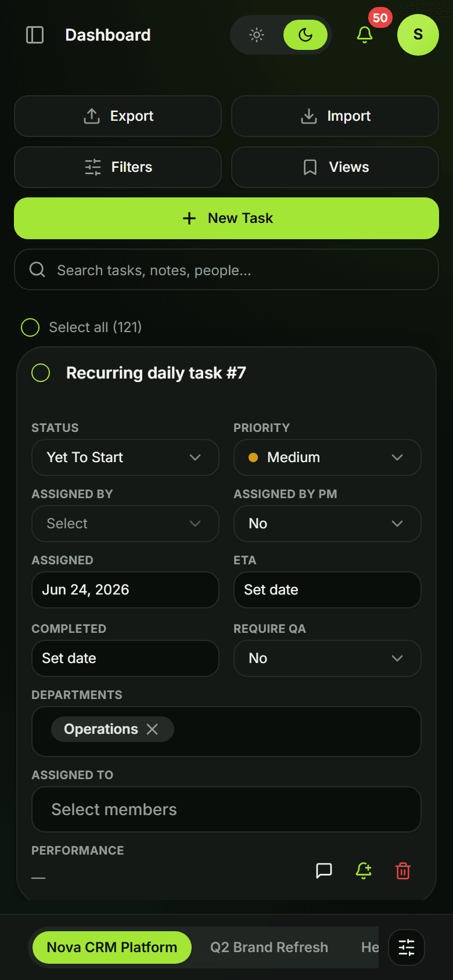Toggle the sidebar panel icon
Screen dimensions: 453x980
(x=35, y=35)
